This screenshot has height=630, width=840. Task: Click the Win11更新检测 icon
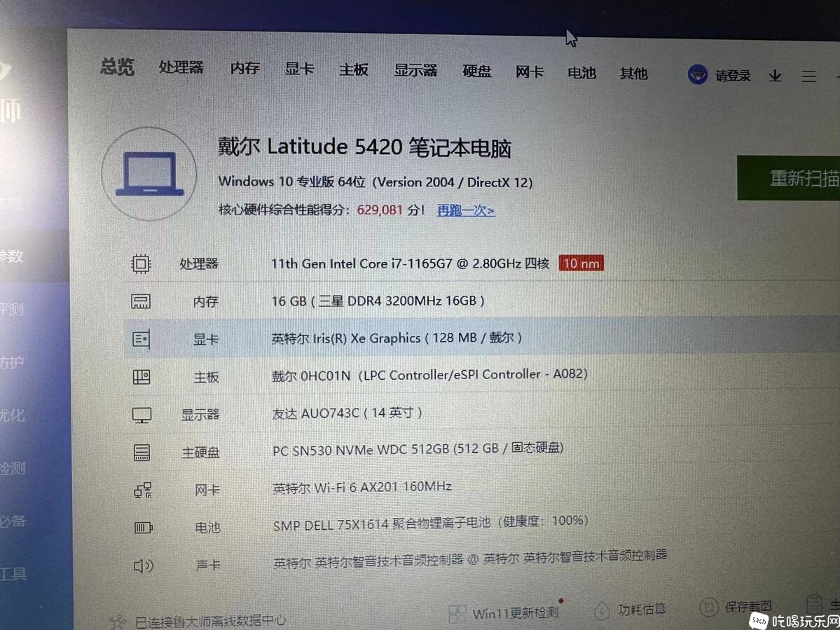(x=457, y=613)
